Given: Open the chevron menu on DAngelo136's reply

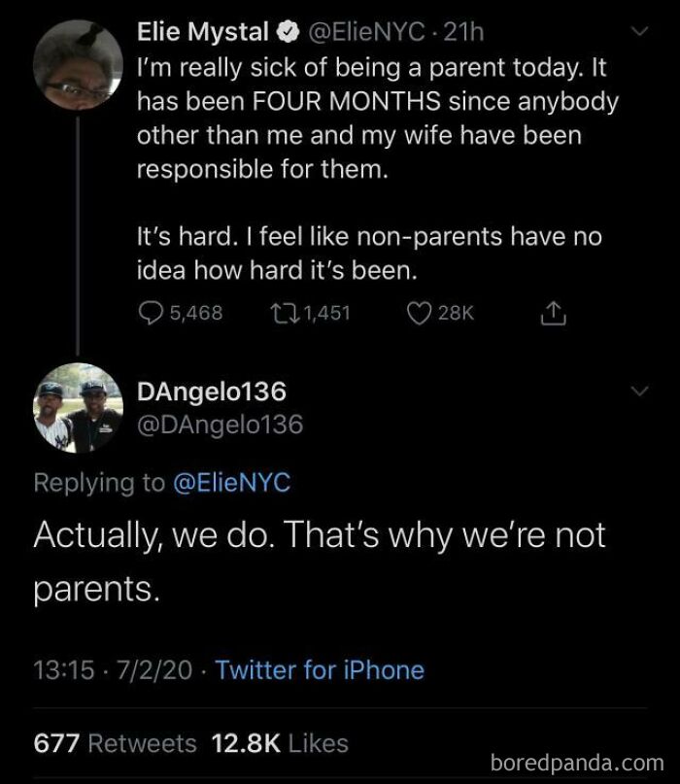Looking at the screenshot, I should [x=640, y=389].
